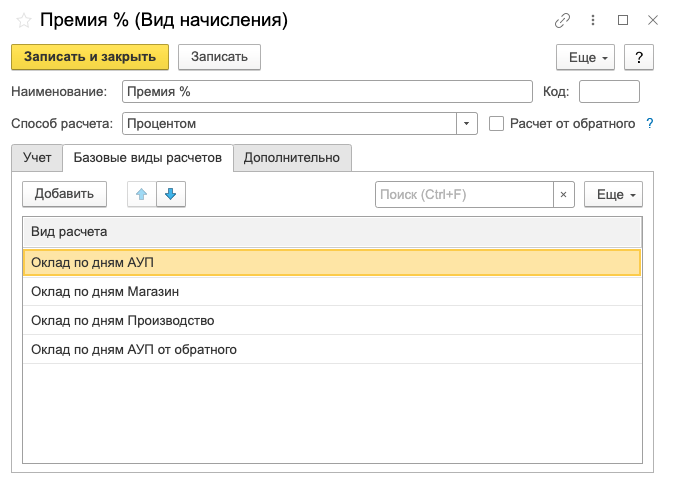The image size is (674, 485).
Task: Expand the Способ расчета dropdown arrow
Action: pos(466,124)
